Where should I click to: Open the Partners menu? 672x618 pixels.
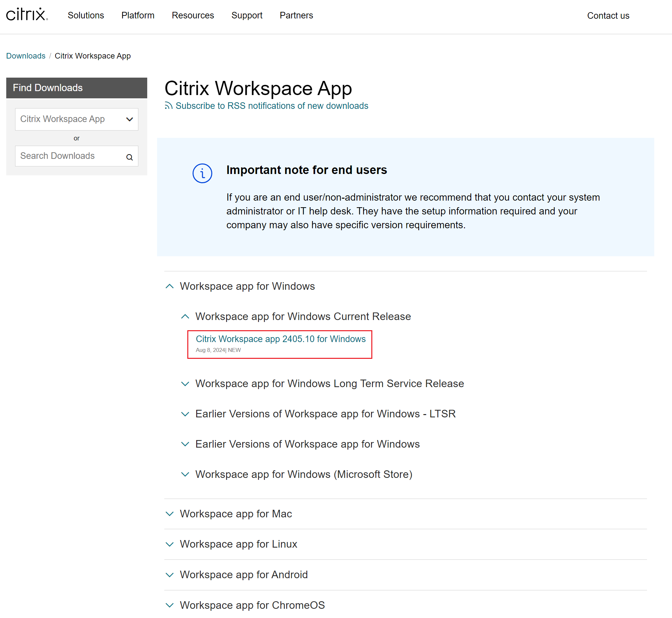pyautogui.click(x=296, y=15)
